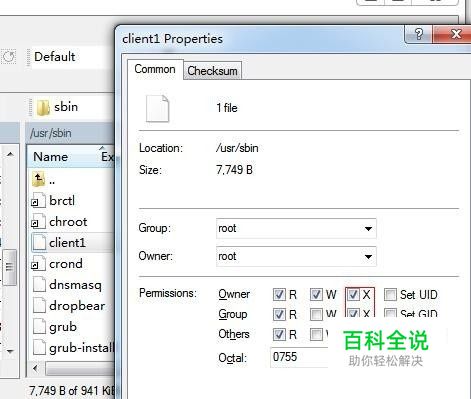This screenshot has width=471, height=399.
Task: Select the dropbear file in list
Action: [x=77, y=306]
